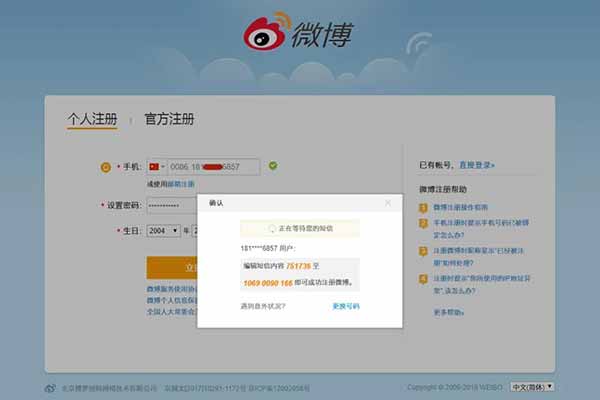Click the phone number input field
The image size is (600, 400).
214,167
